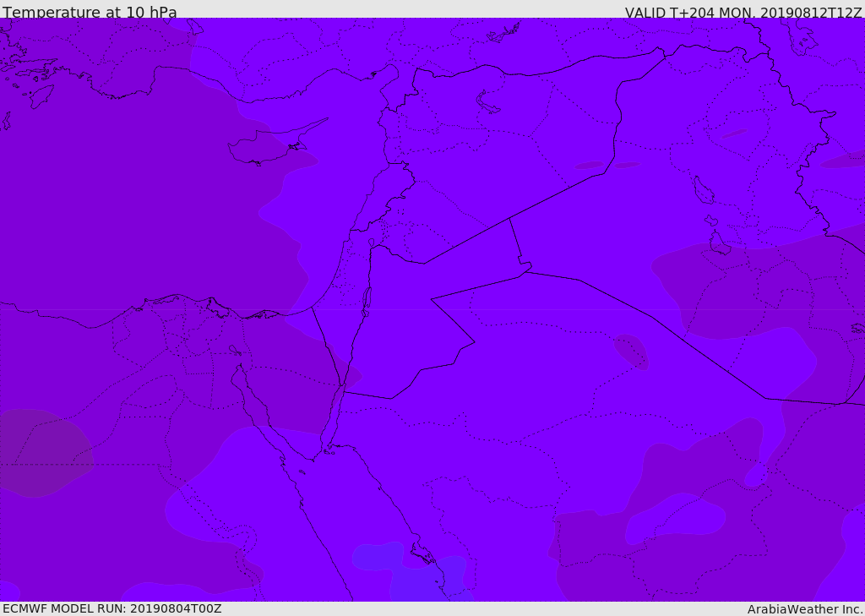865x616 pixels.
Task: Click the 'ECMWF MODEL RUN: 20190804T00Z' text
Action: 112,608
